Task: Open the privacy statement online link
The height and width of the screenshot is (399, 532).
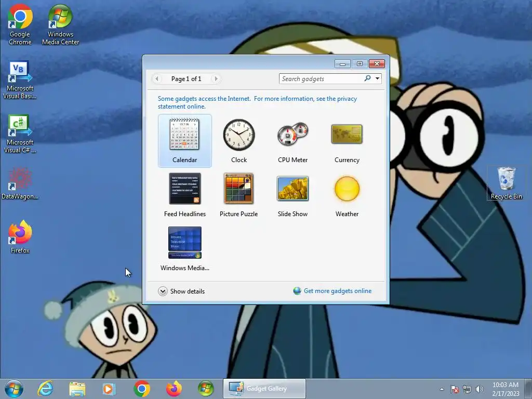Action: (x=257, y=102)
